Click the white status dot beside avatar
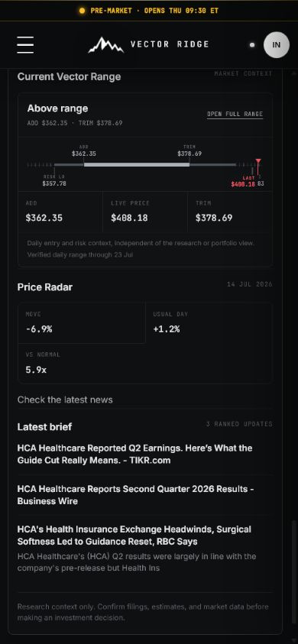 click(x=252, y=45)
